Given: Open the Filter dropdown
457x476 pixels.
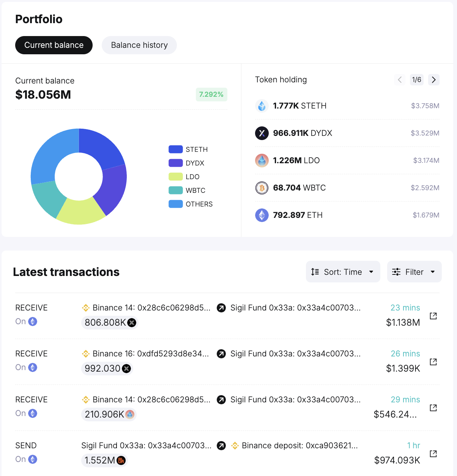Looking at the screenshot, I should [414, 272].
